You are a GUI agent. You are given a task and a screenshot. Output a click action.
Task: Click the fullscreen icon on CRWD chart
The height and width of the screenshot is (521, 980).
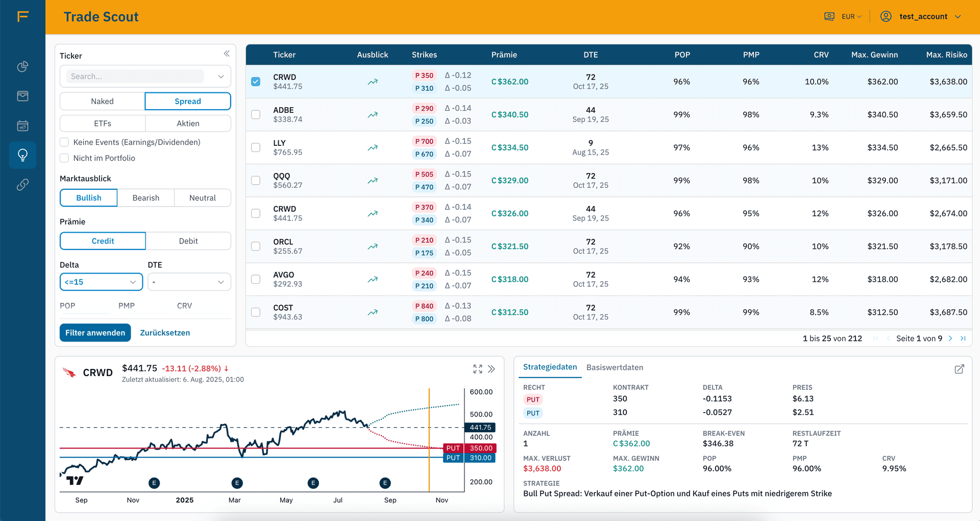pos(478,369)
